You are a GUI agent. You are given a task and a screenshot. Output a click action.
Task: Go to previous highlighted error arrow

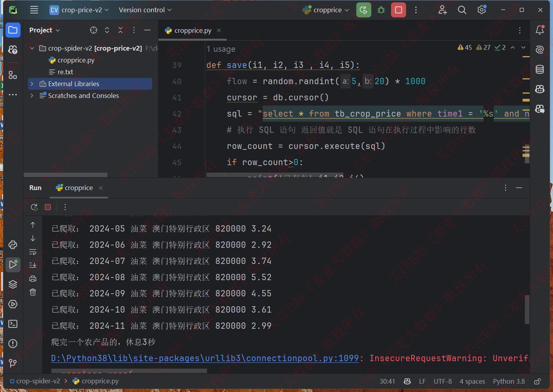click(x=513, y=47)
